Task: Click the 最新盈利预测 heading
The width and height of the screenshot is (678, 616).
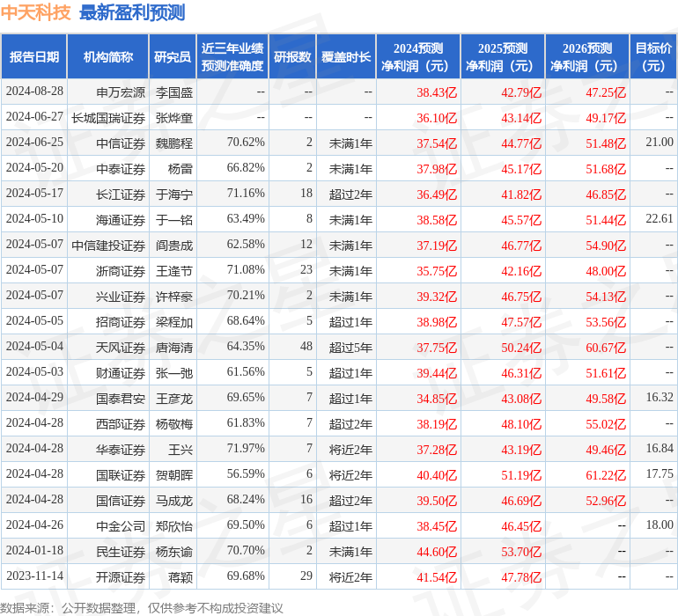Action: click(132, 12)
